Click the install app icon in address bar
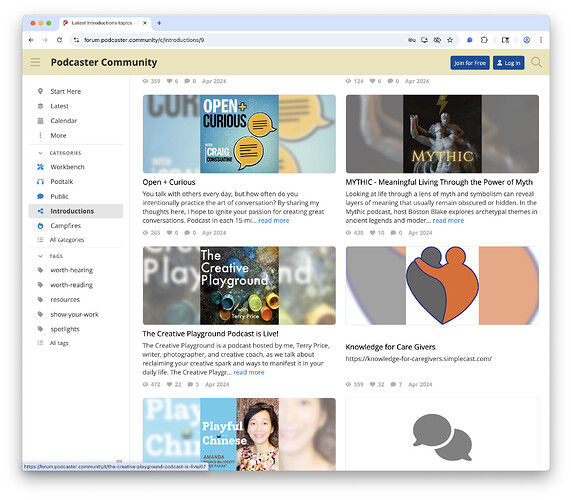Viewport: 571px width, 500px height. (424, 40)
